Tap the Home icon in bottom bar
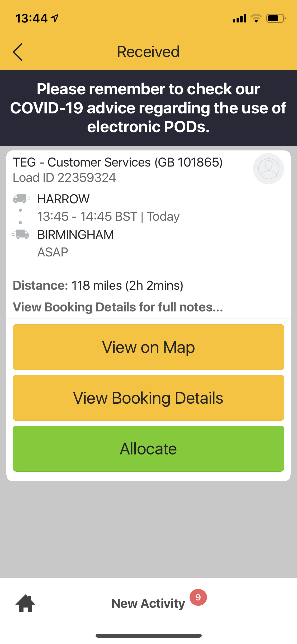Screen dimensions: 297x644 coord(25,603)
